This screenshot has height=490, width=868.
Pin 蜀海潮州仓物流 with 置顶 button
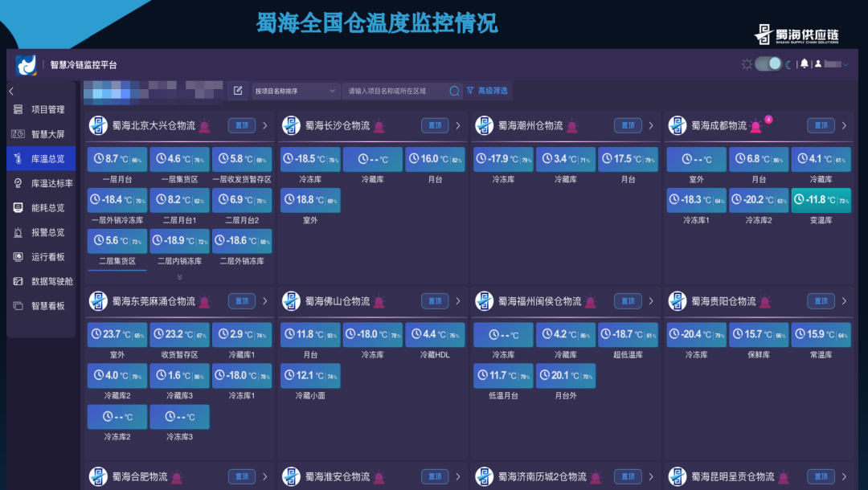click(628, 126)
